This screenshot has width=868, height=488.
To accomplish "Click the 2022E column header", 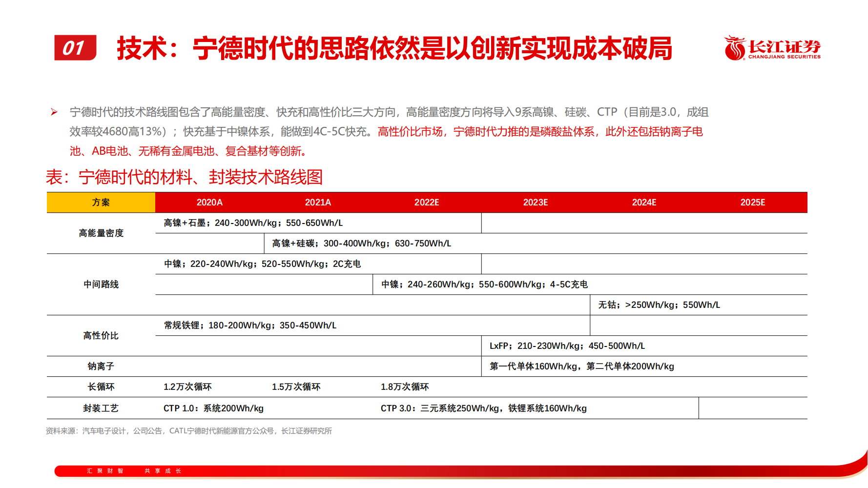I will point(427,203).
